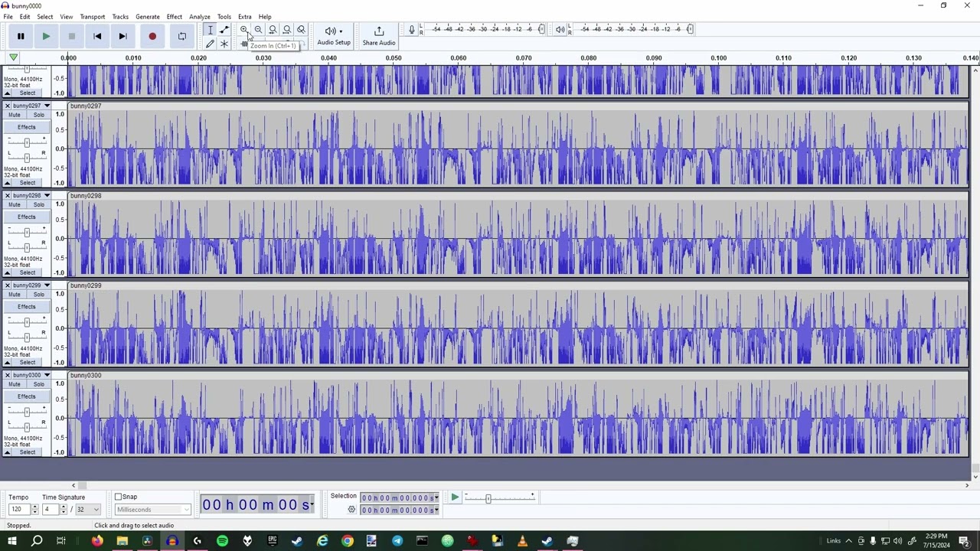Enable the Snap checkbox

coord(119,497)
